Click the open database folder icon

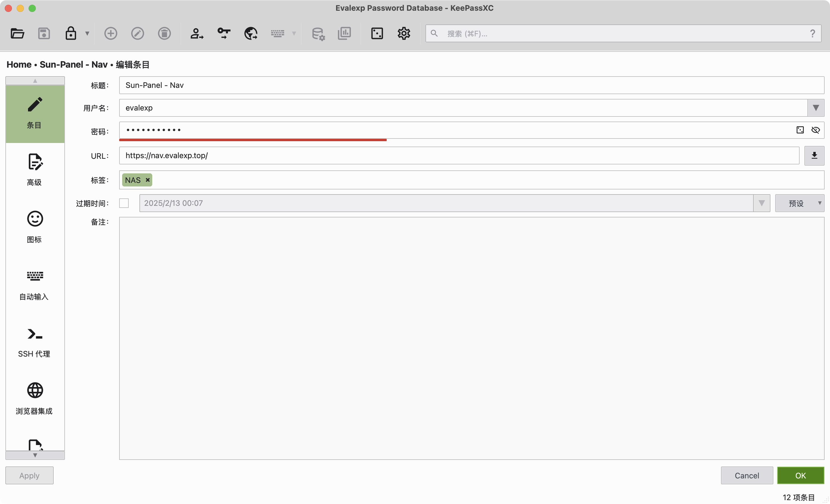click(x=17, y=33)
